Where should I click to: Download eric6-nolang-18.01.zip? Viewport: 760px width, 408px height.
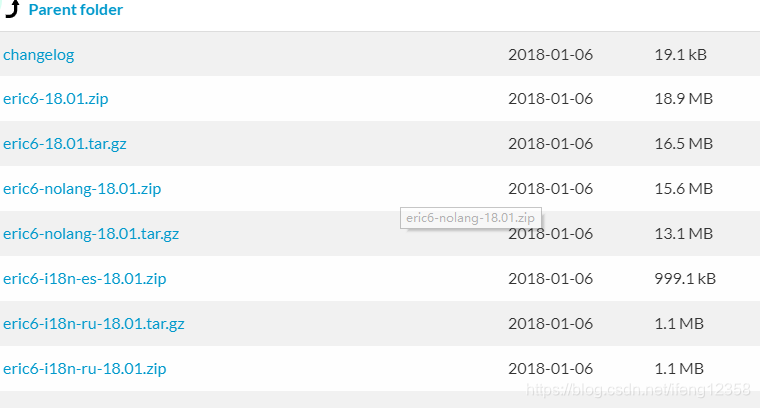tap(82, 188)
